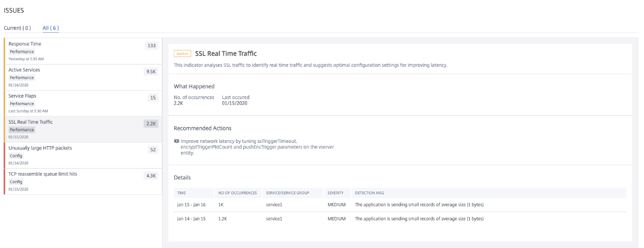This screenshot has width=644, height=248.
Task: Click the 2.2K value under No. of occurrences
Action: tap(179, 103)
